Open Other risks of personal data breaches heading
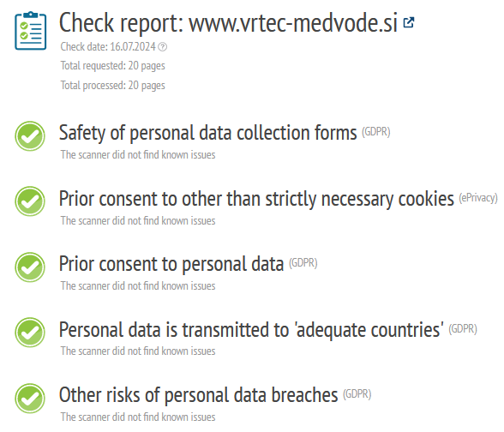The width and height of the screenshot is (504, 432). pyautogui.click(x=198, y=395)
